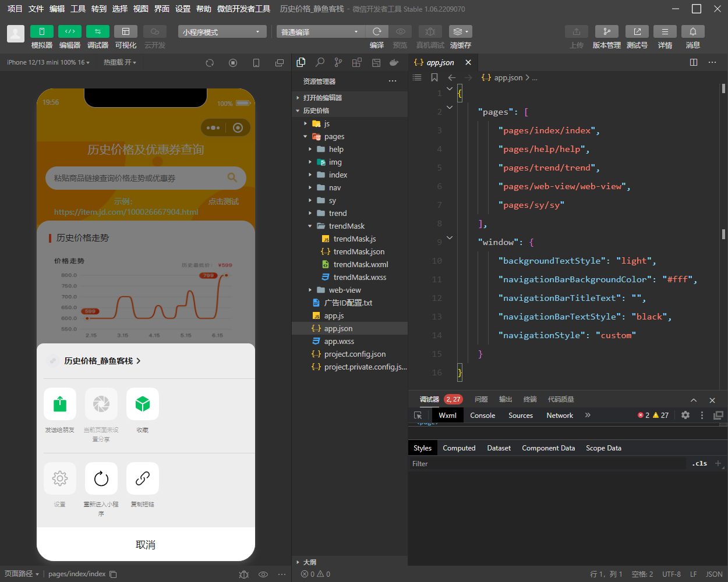The width and height of the screenshot is (728, 582).
Task: Open the 工具 menu in menu bar
Action: [x=78, y=9]
